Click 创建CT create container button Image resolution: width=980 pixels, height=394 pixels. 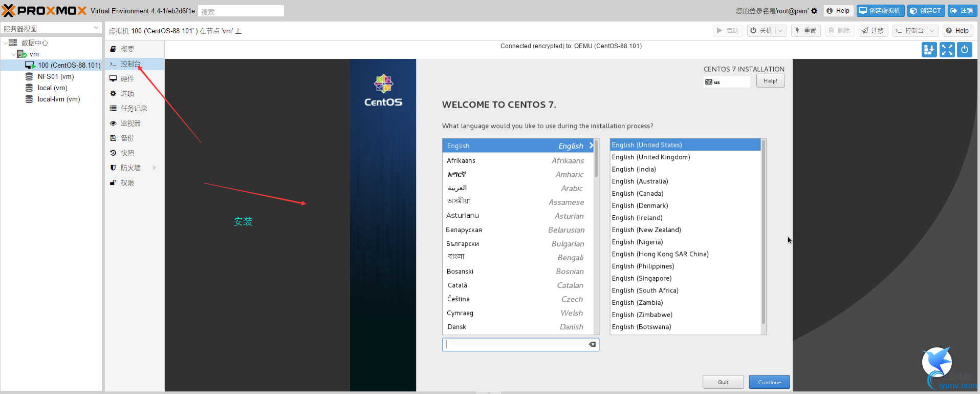click(x=926, y=11)
